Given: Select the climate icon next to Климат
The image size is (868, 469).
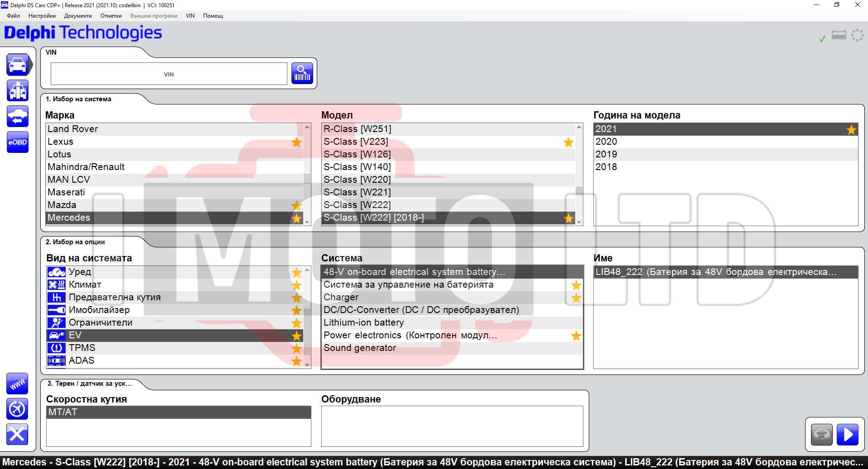Looking at the screenshot, I should click(57, 285).
